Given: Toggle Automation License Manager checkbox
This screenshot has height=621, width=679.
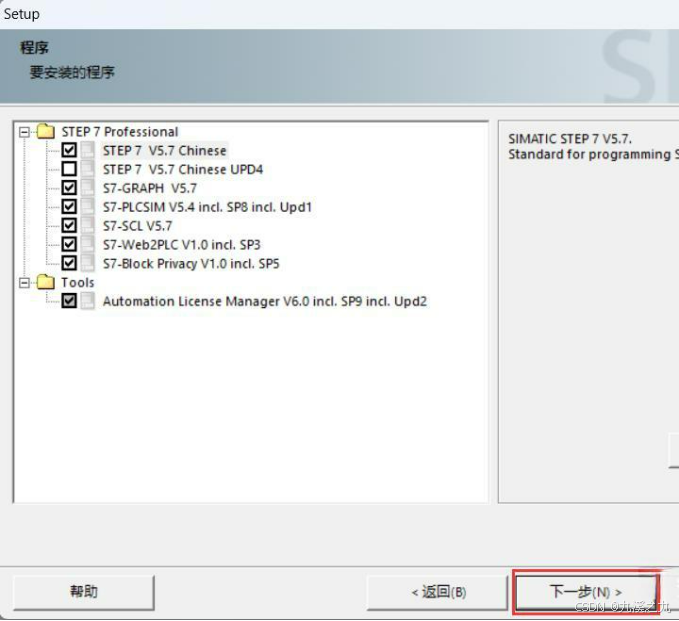Looking at the screenshot, I should pos(69,301).
